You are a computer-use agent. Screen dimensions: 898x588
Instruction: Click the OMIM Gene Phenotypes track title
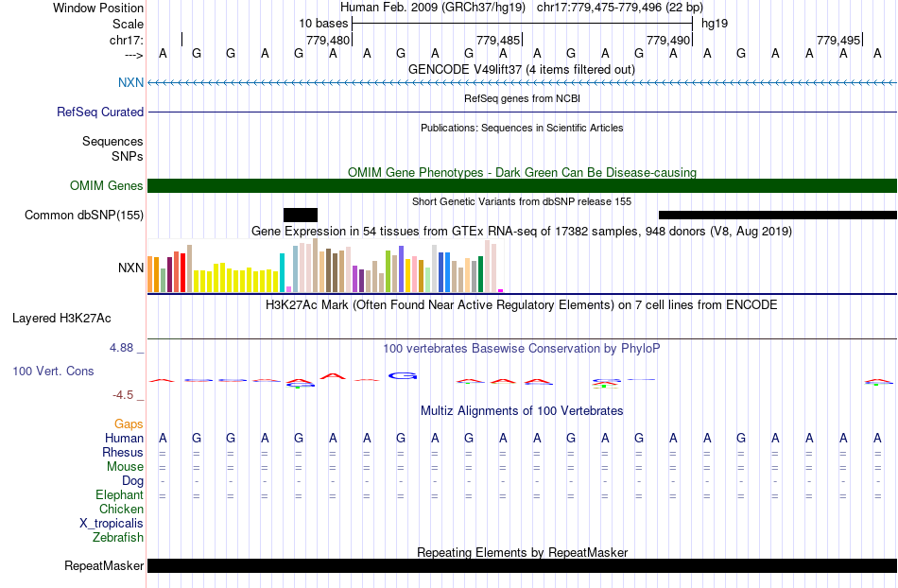522,172
